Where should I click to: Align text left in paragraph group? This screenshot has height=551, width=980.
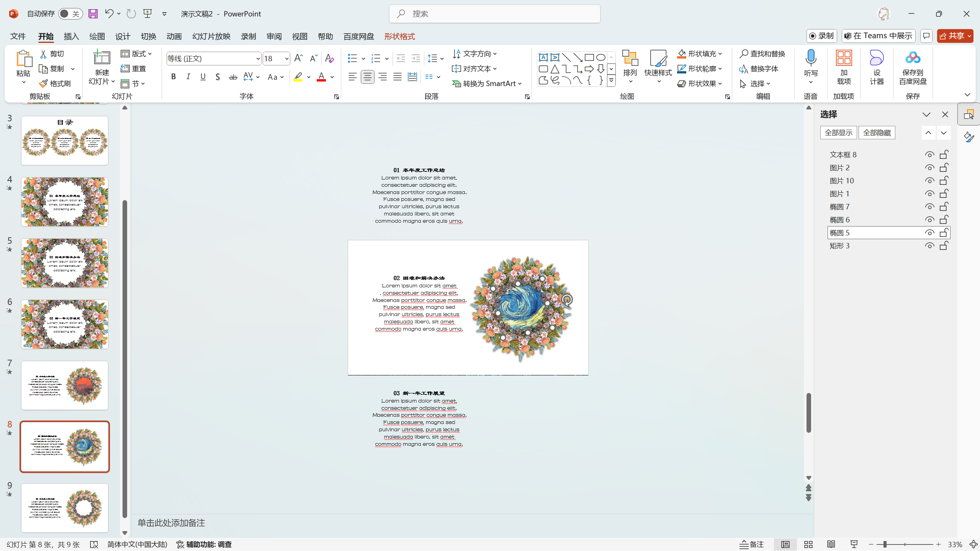352,77
